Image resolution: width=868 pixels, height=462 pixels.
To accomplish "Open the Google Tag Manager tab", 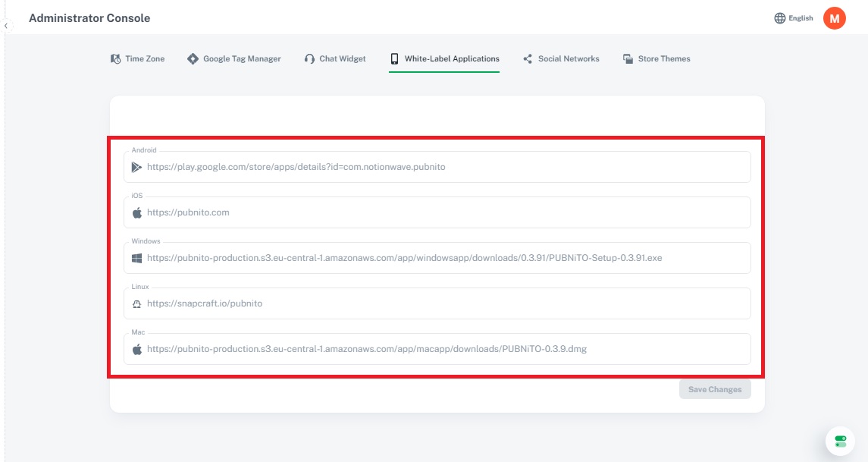I will click(234, 58).
